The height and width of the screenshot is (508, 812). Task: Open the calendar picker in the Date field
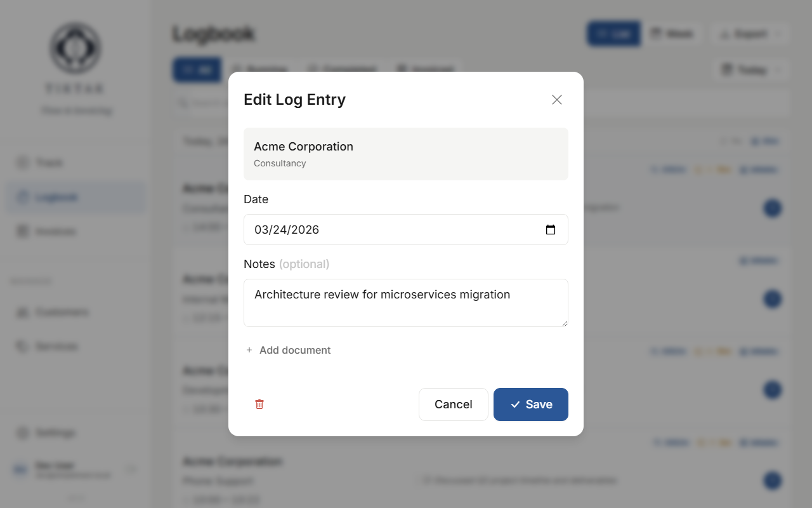click(551, 230)
